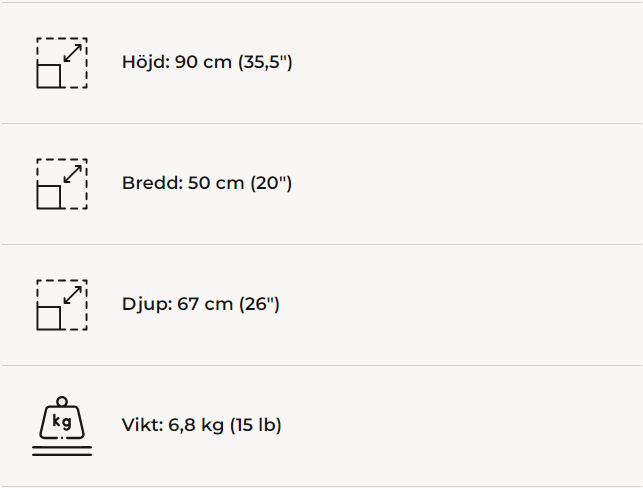Click the small solid square in Bredd icon
643x488 pixels.
[49, 197]
